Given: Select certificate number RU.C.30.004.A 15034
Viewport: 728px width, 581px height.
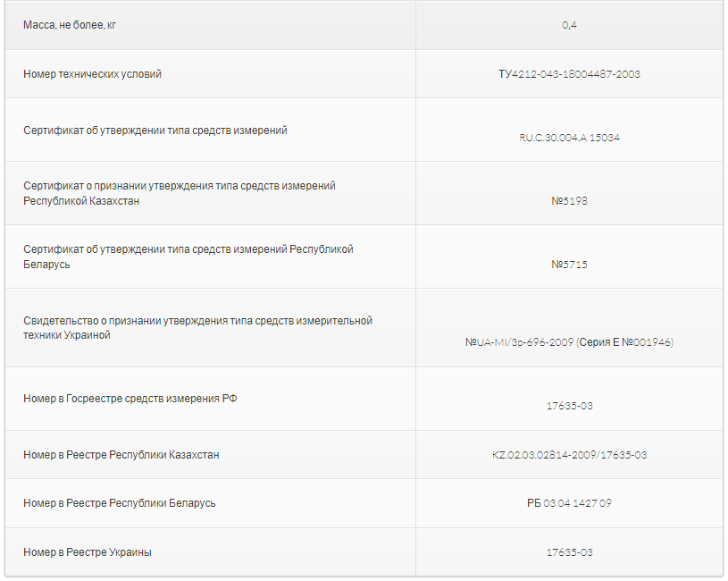Looking at the screenshot, I should 569,138.
